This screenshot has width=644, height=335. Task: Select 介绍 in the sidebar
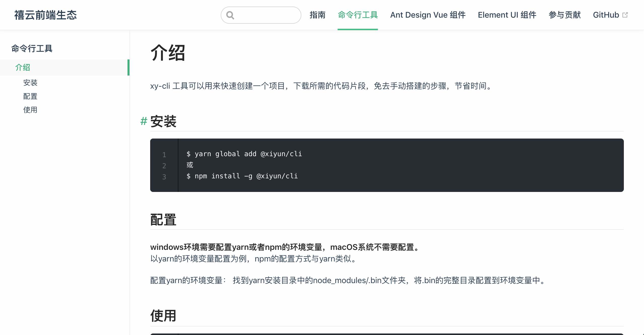pyautogui.click(x=23, y=68)
